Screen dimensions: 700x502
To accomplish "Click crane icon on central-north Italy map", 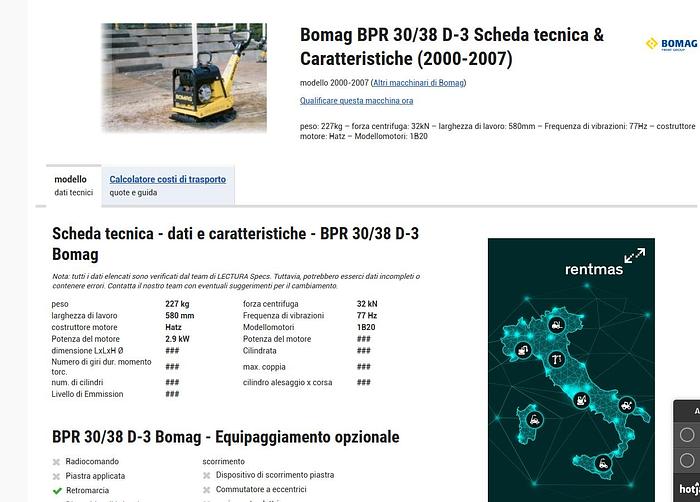I will [556, 359].
